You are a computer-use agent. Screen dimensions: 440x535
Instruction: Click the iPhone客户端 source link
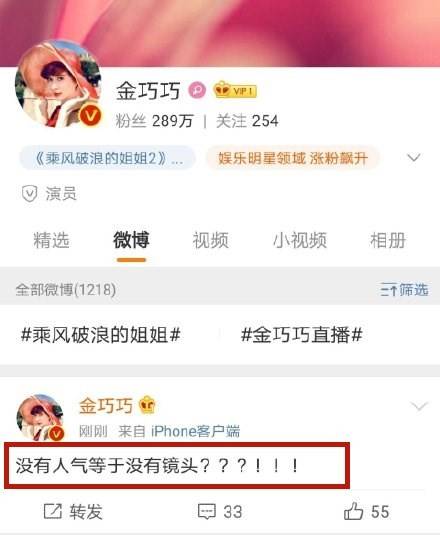click(x=195, y=431)
